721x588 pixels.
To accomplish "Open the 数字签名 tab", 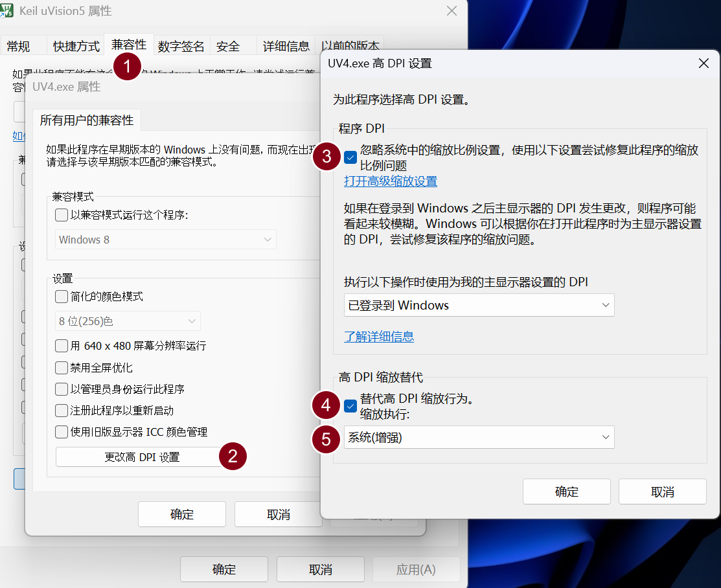I will click(181, 46).
